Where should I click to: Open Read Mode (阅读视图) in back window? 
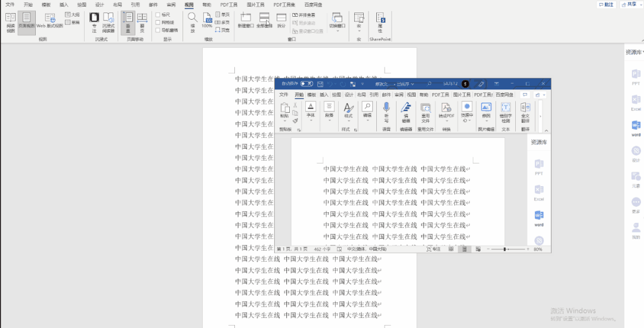point(11,23)
